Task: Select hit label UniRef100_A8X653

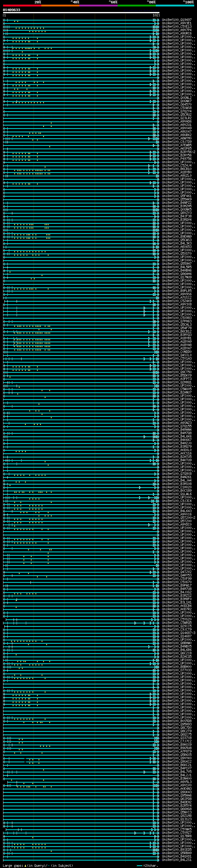Action: pos(177,247)
